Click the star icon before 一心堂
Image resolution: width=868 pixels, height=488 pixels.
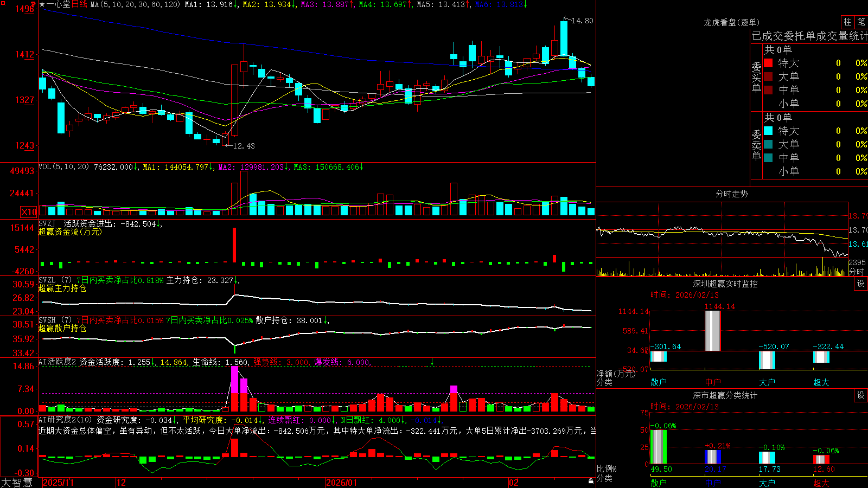tap(42, 4)
